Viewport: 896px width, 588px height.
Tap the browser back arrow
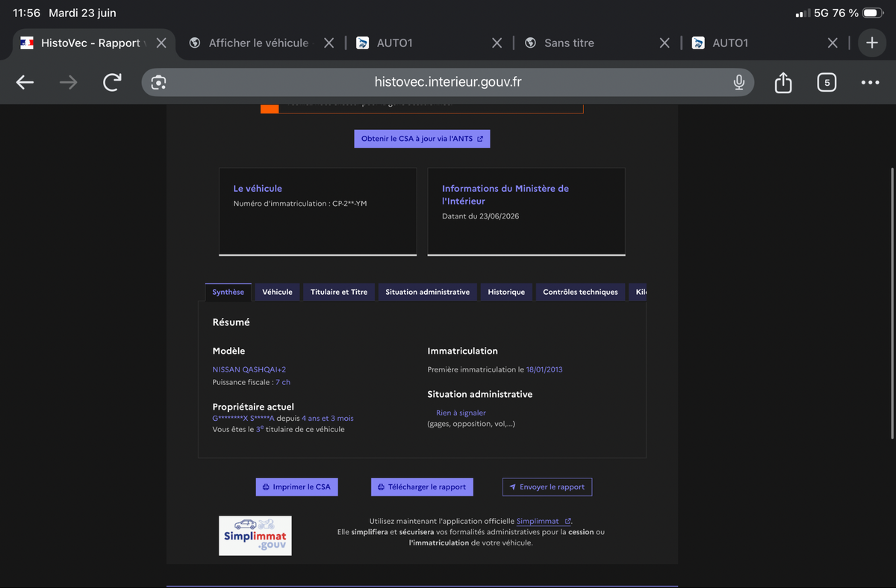pyautogui.click(x=25, y=83)
